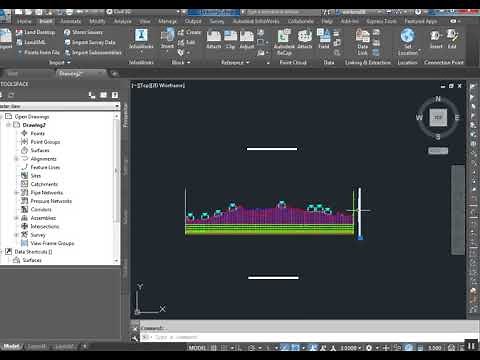The image size is (480, 360).
Task: Select View Frame Groups in tree
Action: click(x=52, y=243)
